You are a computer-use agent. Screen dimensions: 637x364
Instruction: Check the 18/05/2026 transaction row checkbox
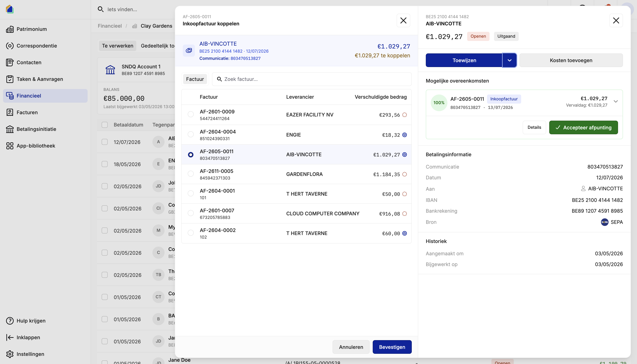tap(105, 164)
